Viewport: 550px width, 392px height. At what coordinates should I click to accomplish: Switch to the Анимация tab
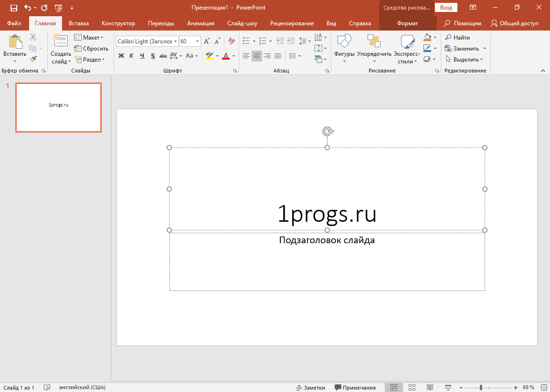(201, 23)
